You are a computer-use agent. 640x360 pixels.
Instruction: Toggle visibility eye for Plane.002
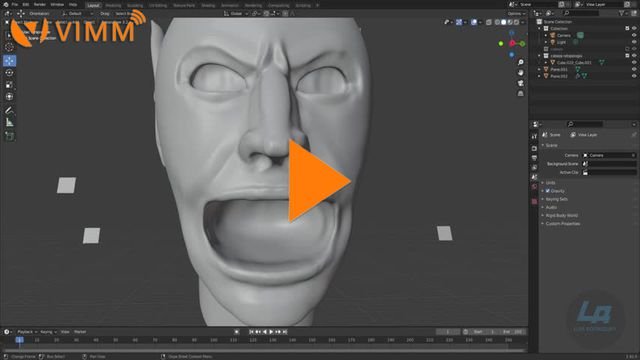(634, 76)
